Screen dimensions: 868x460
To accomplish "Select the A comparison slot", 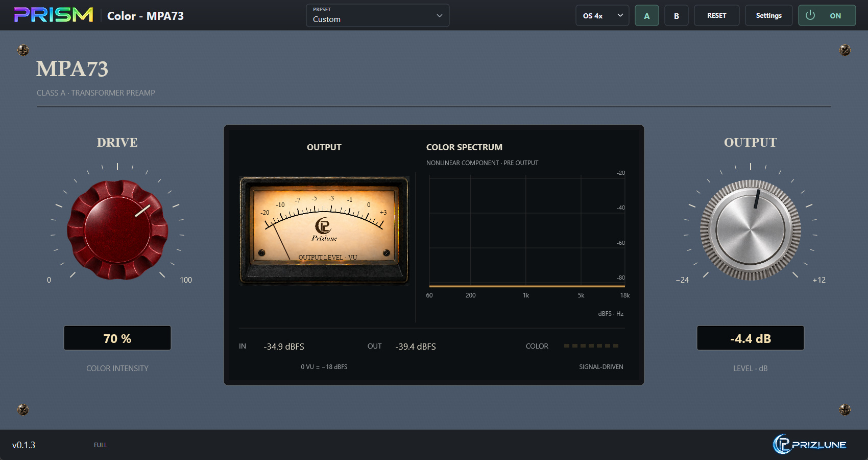I will [646, 15].
